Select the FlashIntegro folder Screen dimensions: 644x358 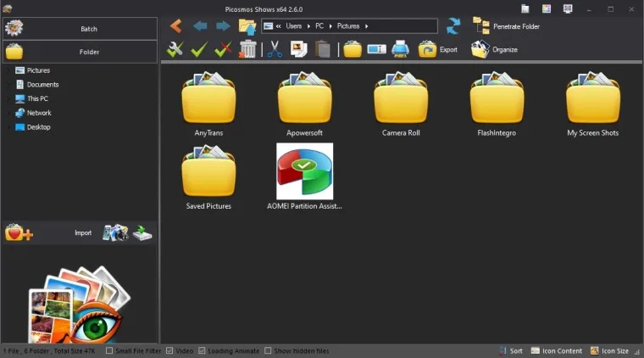click(497, 104)
